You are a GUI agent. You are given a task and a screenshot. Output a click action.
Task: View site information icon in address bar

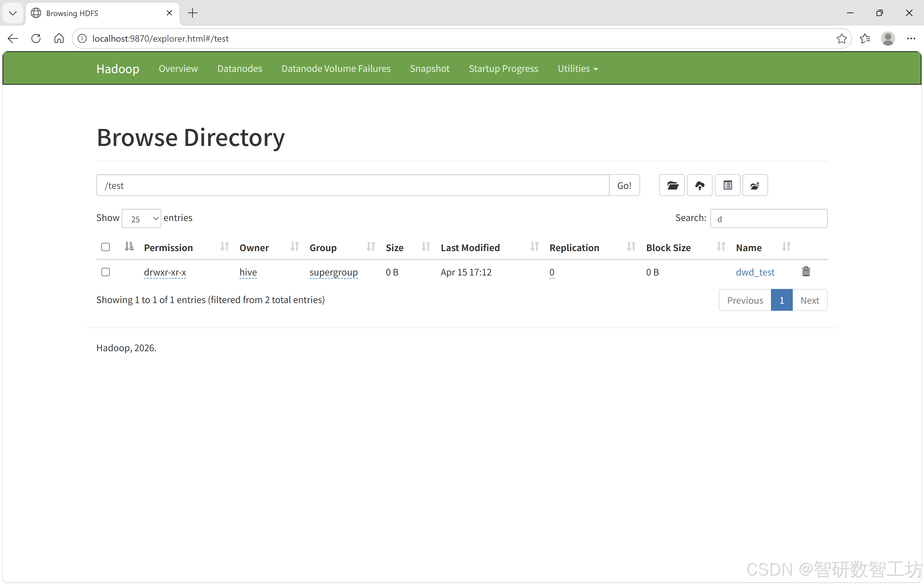click(x=82, y=38)
